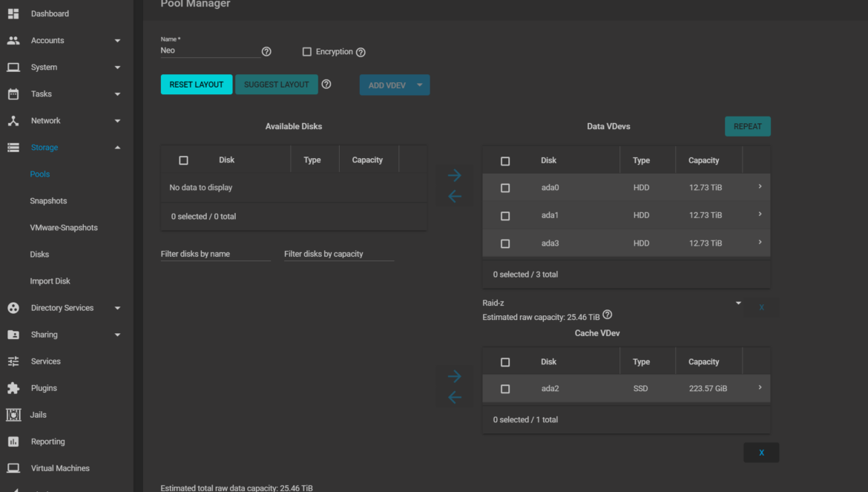The image size is (868, 492).
Task: Click the Filter disks by capacity field
Action: [339, 254]
